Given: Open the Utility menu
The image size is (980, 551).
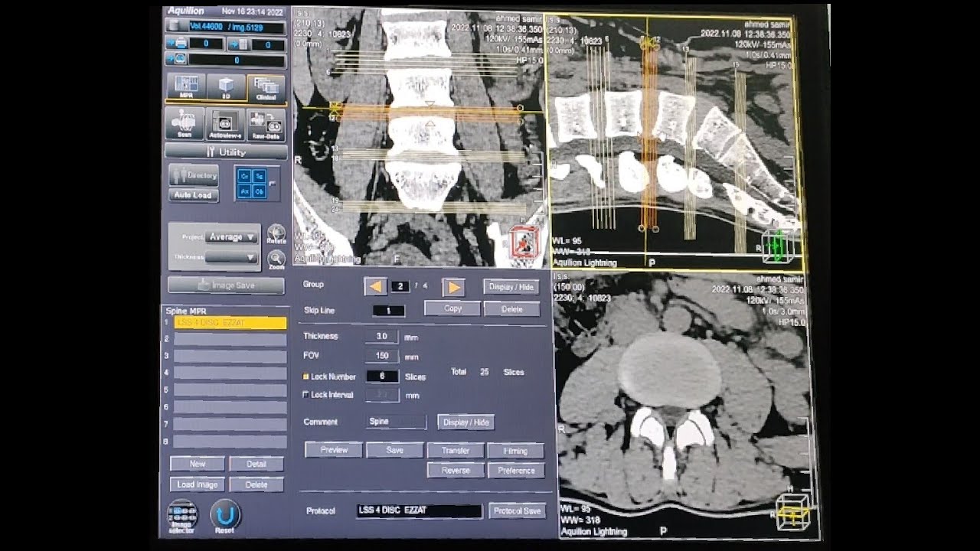Looking at the screenshot, I should [226, 152].
